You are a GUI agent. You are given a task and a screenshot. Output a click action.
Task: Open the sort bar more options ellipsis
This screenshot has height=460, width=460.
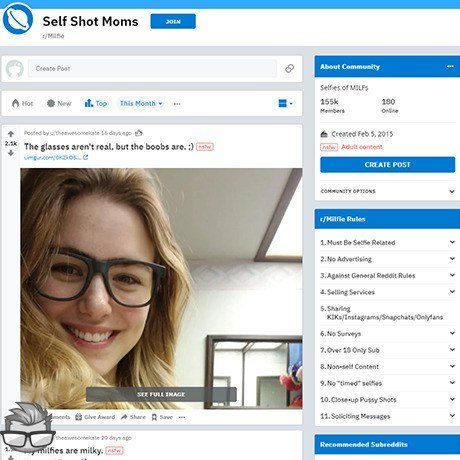coord(177,104)
